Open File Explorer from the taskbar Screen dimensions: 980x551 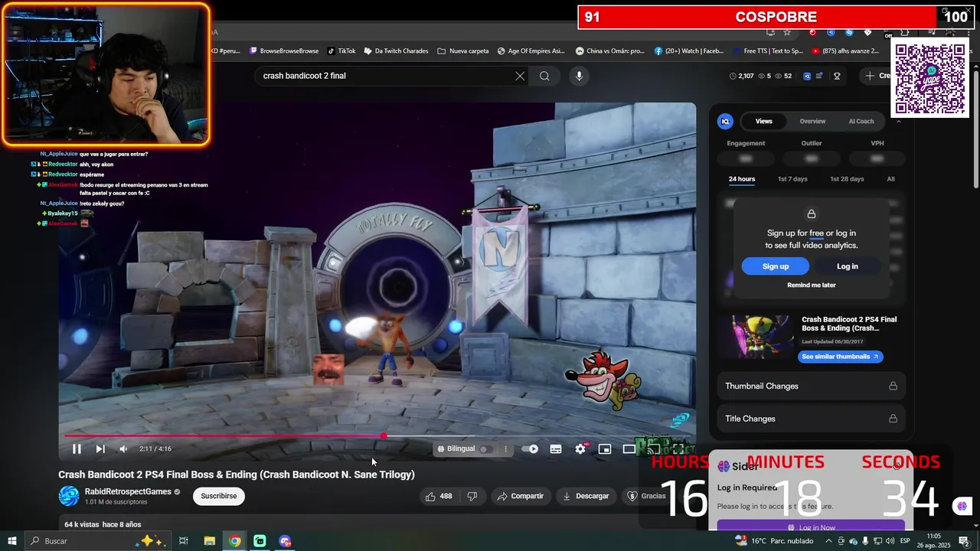click(209, 541)
